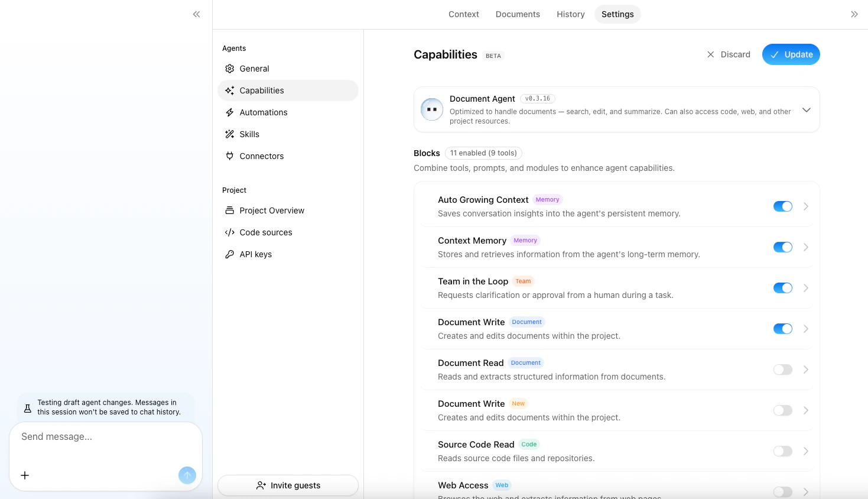This screenshot has height=499, width=868.
Task: Click the add-person icon on Invite guests
Action: [x=261, y=485]
